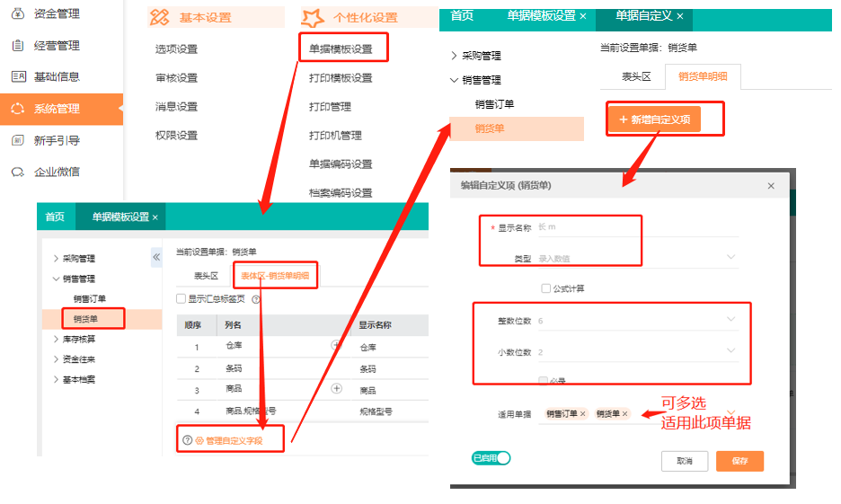Click the 企业微信 chat icon

coord(18,172)
